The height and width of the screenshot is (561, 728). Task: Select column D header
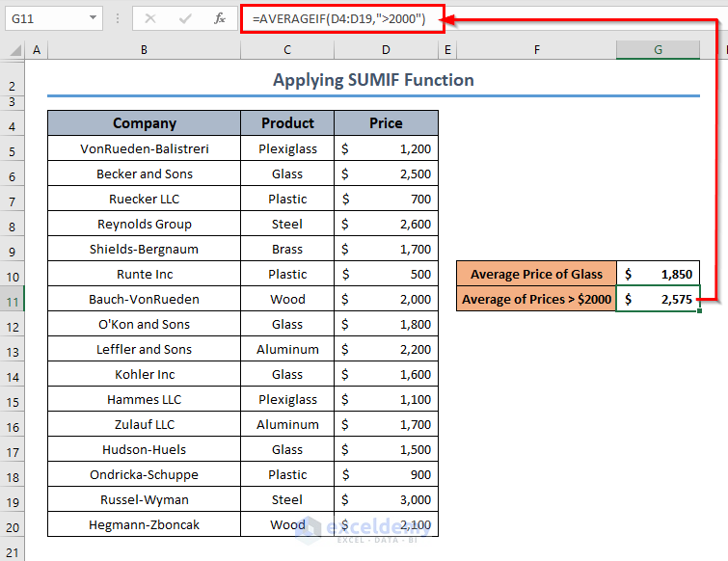(x=386, y=50)
